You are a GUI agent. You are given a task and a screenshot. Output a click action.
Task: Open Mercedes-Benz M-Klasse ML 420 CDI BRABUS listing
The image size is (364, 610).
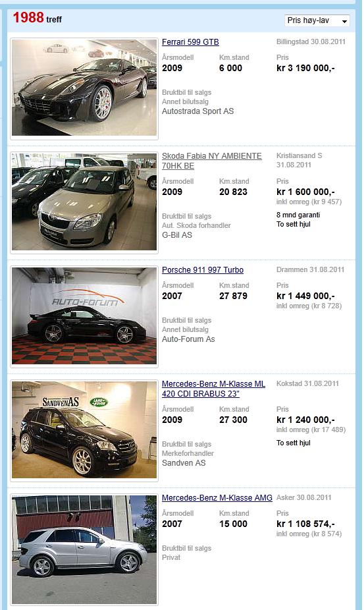point(213,389)
